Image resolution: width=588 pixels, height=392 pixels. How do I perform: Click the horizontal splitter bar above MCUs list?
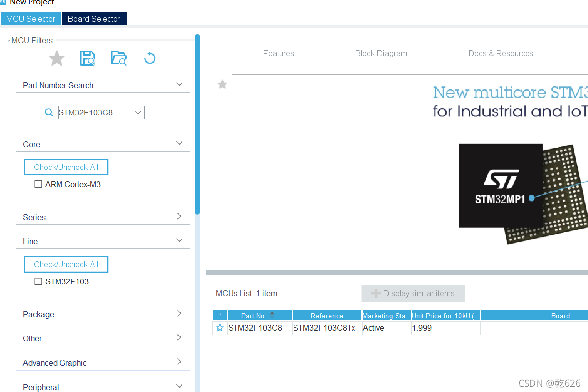pos(397,273)
